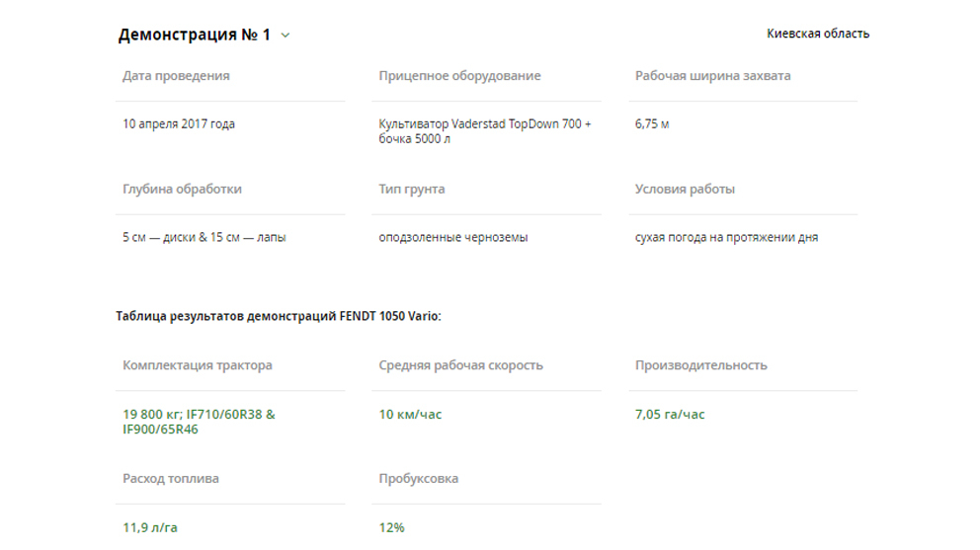Click the Комплектация трактора header
The image size is (980, 550).
click(198, 365)
